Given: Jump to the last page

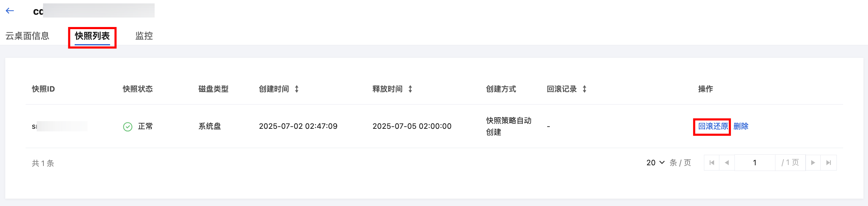Looking at the screenshot, I should 828,162.
